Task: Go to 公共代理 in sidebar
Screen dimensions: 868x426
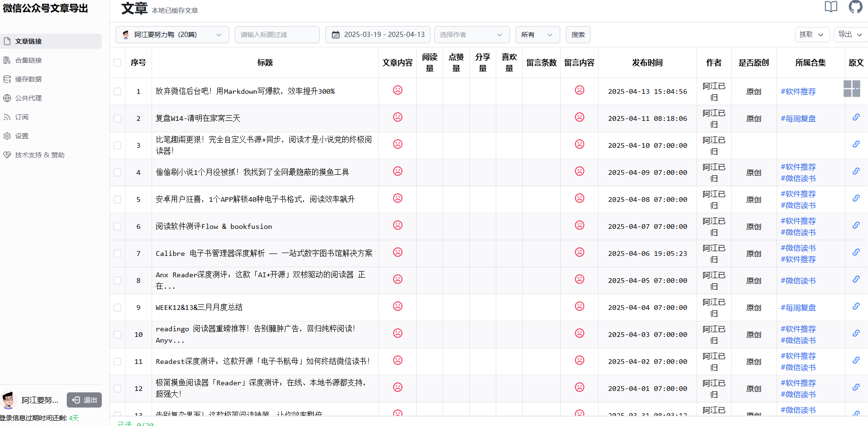Action: coord(51,98)
